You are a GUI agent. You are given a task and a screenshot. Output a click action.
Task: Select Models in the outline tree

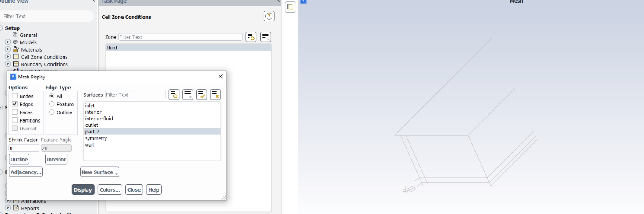[28, 42]
